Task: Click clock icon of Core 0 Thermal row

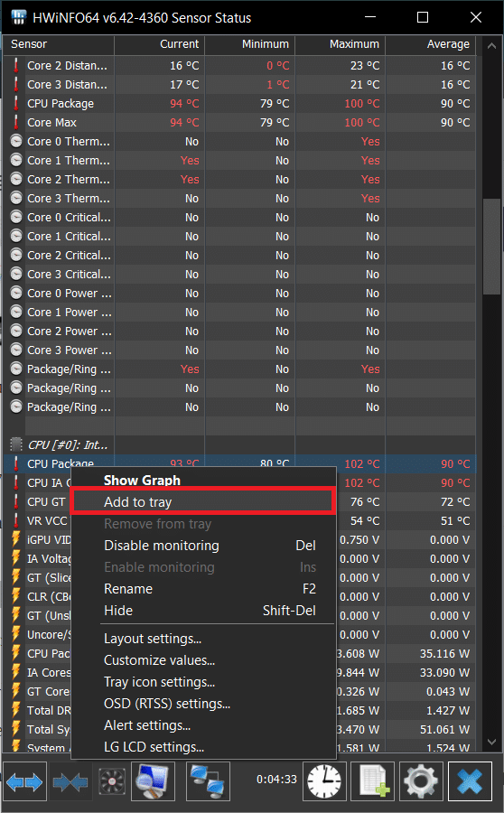Action: (16, 141)
